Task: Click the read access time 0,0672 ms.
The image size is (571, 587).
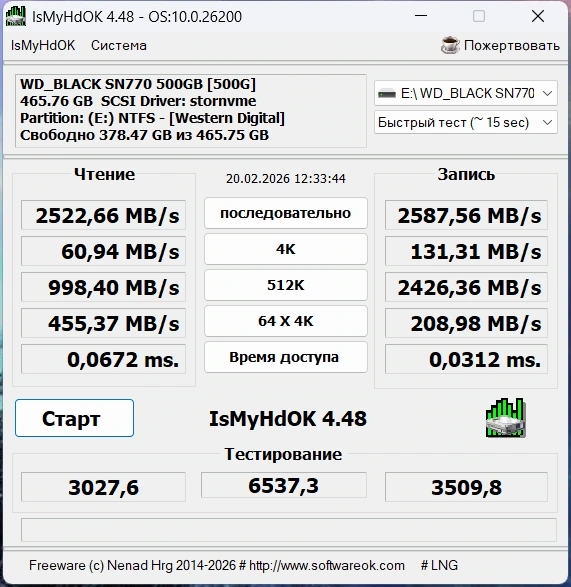Action: coord(103,359)
